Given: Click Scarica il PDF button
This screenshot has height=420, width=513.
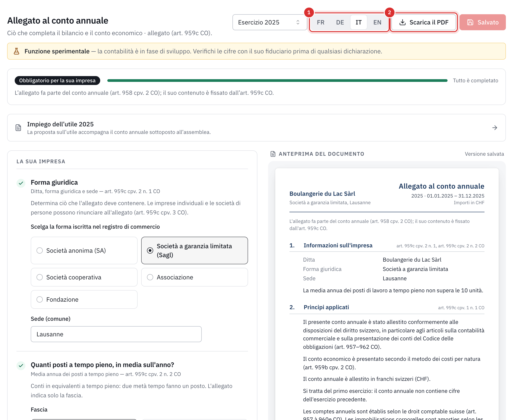Looking at the screenshot, I should [x=424, y=22].
